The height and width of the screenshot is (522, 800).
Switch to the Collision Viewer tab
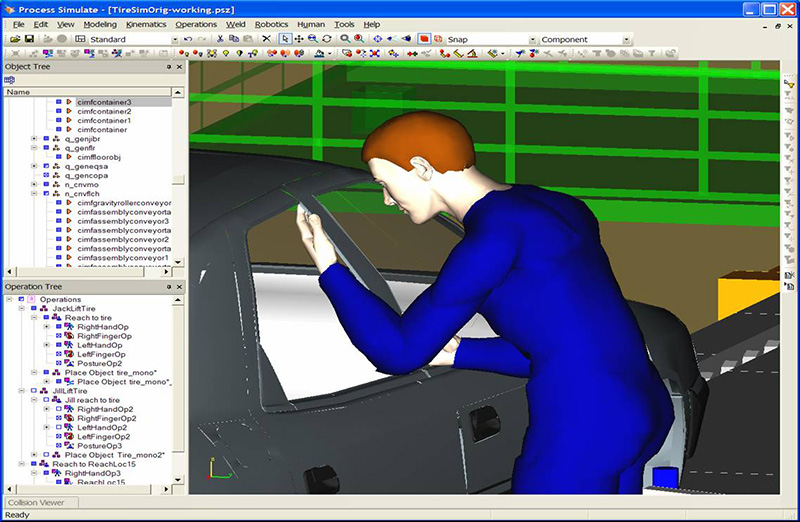click(38, 502)
